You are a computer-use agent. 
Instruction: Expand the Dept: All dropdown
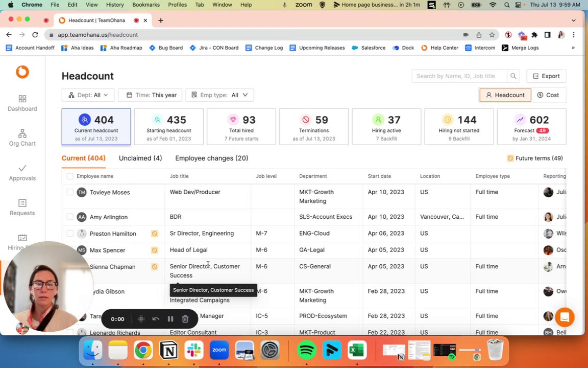(88, 95)
